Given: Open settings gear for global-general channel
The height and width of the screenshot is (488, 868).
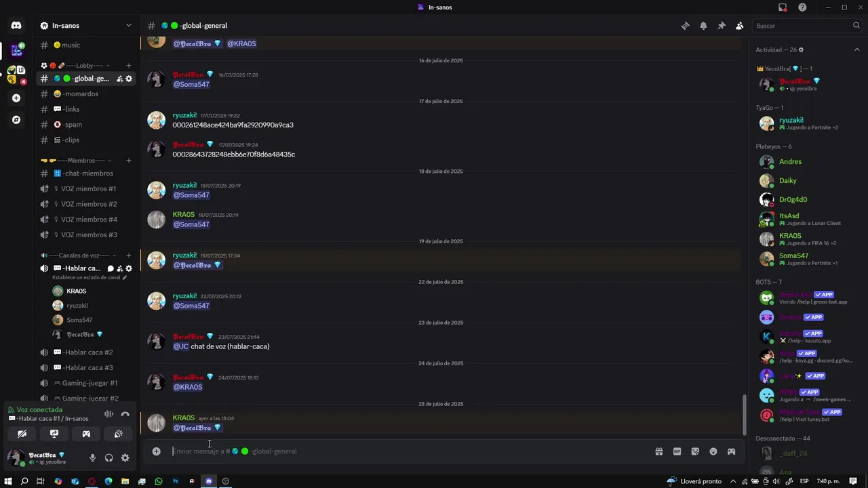Looking at the screenshot, I should tap(129, 79).
